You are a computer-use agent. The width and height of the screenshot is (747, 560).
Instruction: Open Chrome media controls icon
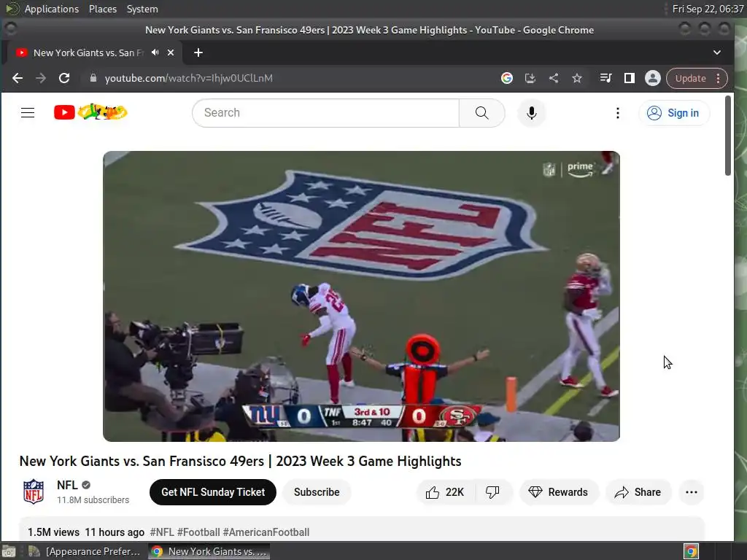[606, 78]
